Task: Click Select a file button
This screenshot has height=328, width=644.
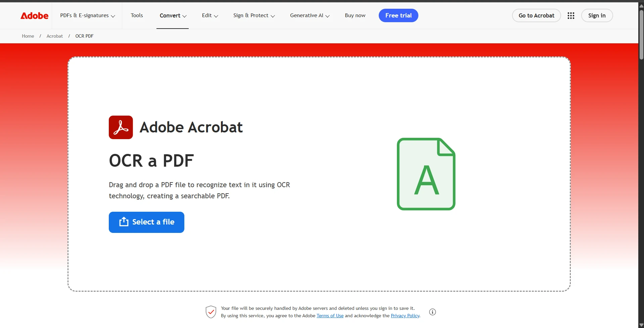Action: (146, 222)
